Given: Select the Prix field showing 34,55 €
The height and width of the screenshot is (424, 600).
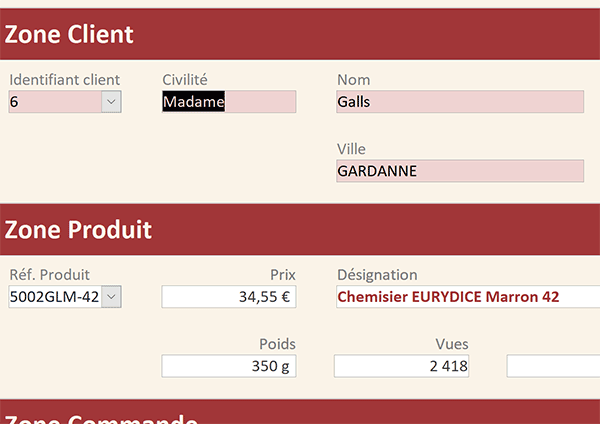Looking at the screenshot, I should coord(229,297).
